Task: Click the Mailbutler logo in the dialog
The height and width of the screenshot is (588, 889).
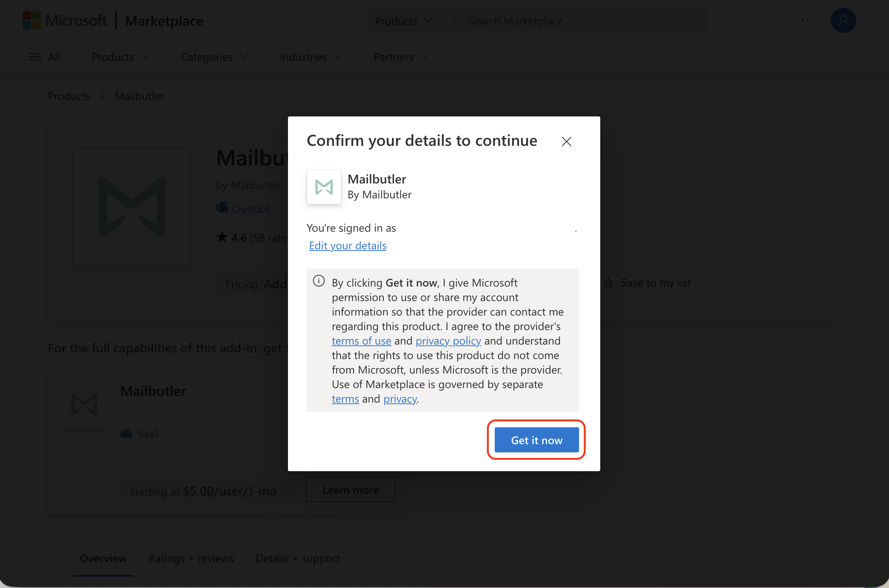Action: click(x=324, y=187)
